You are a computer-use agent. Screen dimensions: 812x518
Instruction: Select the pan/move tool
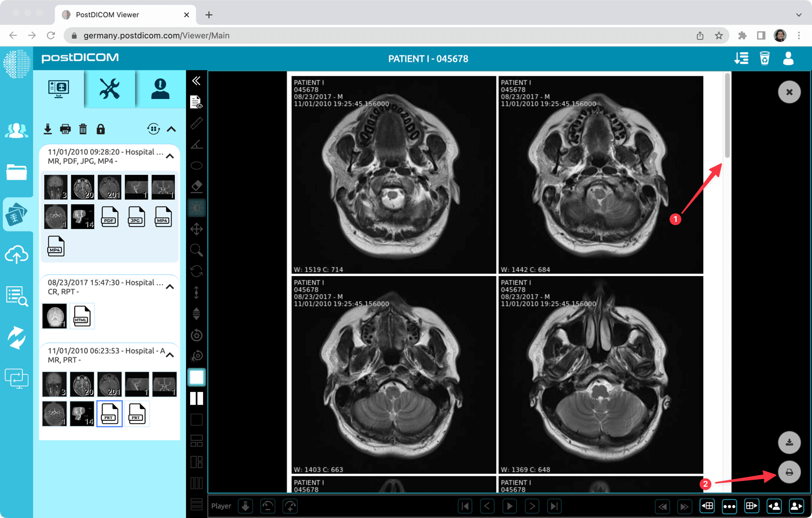click(x=197, y=229)
